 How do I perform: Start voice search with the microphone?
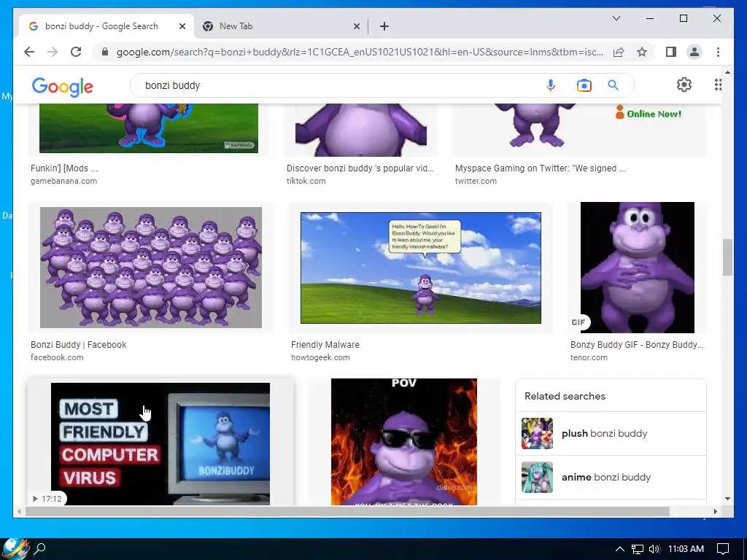(x=550, y=85)
